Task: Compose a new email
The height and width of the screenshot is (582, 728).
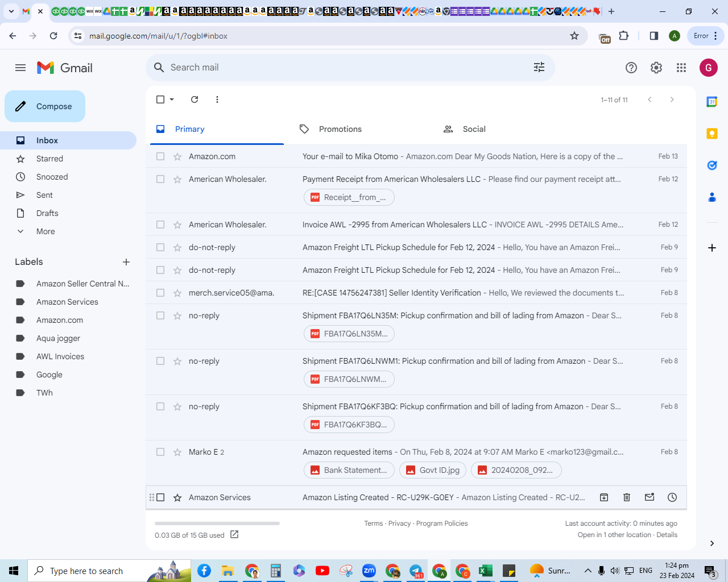Action: point(45,106)
